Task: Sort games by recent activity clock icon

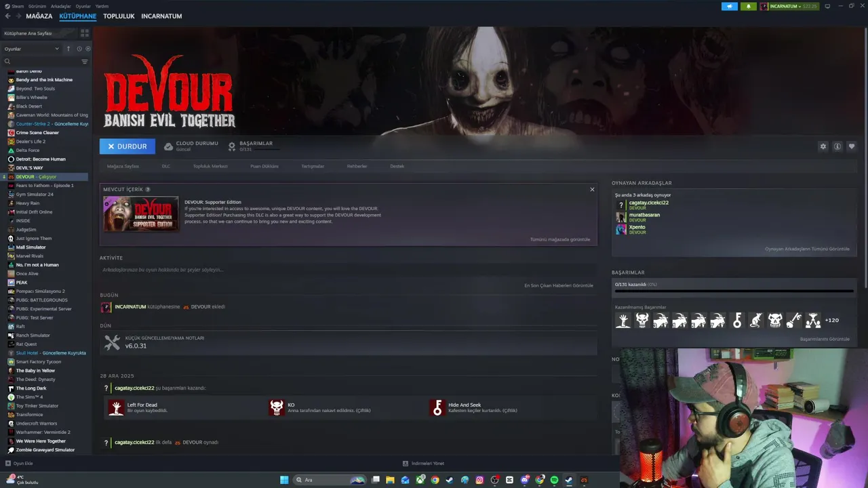Action: click(x=79, y=49)
